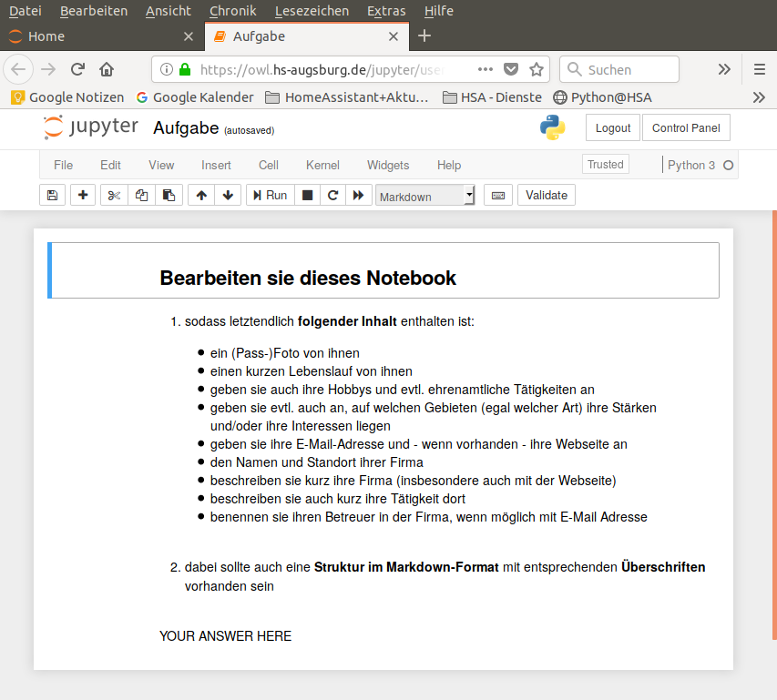Image resolution: width=777 pixels, height=700 pixels.
Task: Open the Google Kalender bookmark
Action: pos(195,97)
